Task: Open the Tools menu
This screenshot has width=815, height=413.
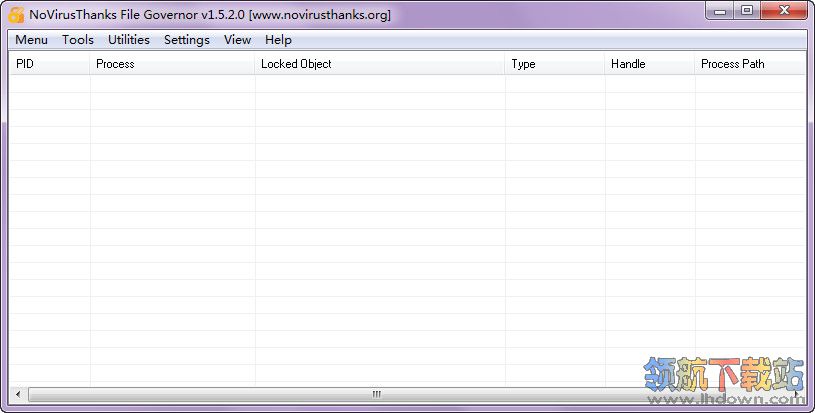Action: tap(78, 40)
